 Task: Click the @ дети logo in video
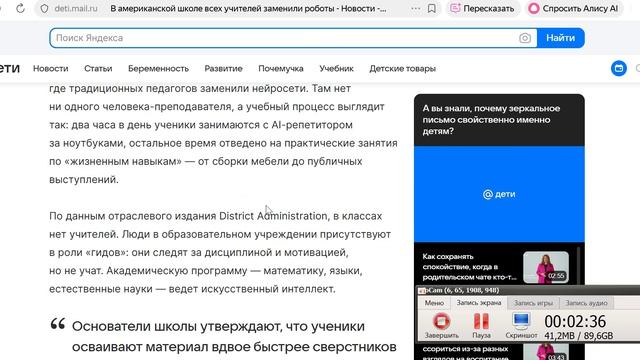499,194
